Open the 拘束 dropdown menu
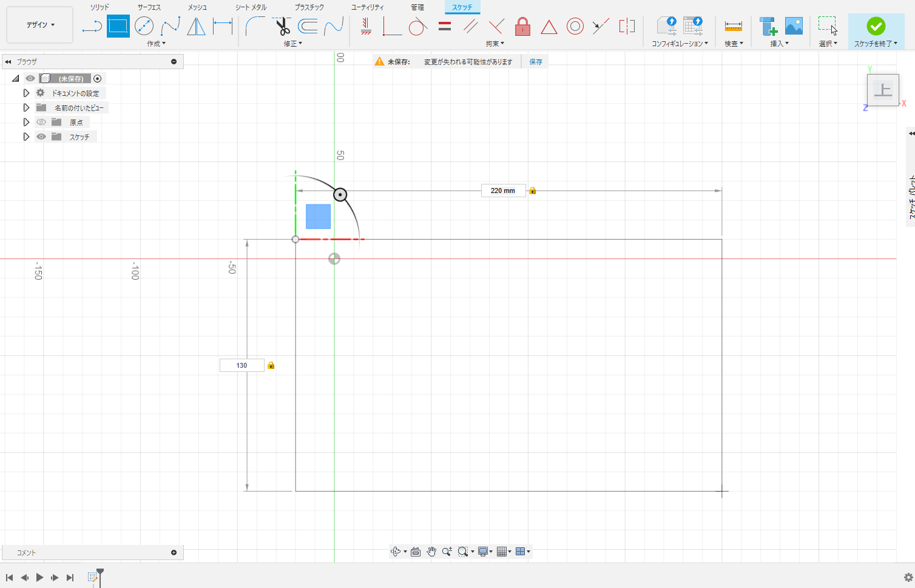This screenshot has width=915, height=588. pos(495,44)
